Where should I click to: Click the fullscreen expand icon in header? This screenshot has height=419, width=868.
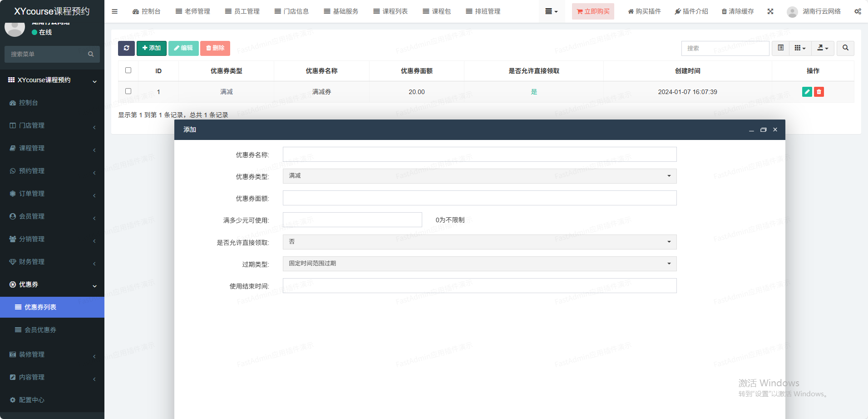click(770, 11)
